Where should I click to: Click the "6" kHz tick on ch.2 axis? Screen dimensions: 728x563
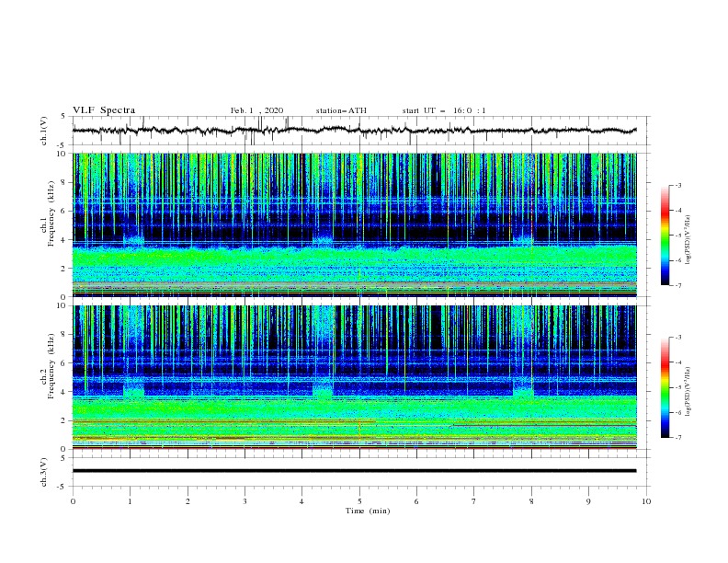64,363
